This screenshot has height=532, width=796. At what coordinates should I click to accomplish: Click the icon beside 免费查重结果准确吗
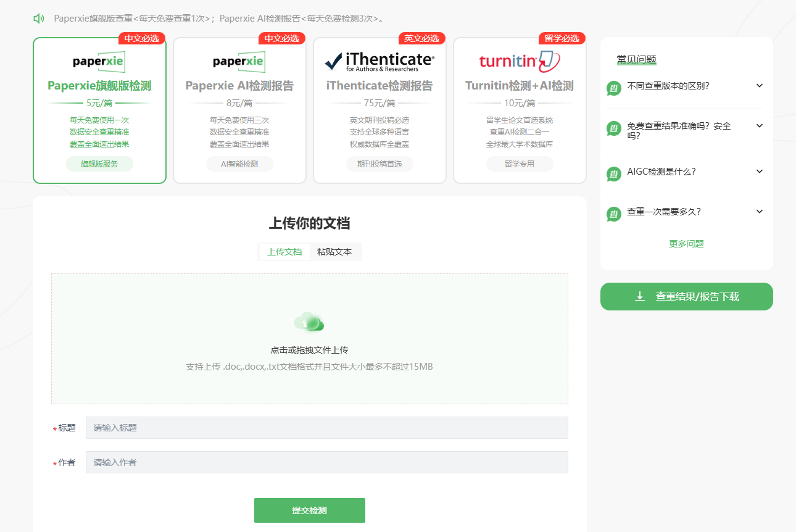point(614,128)
